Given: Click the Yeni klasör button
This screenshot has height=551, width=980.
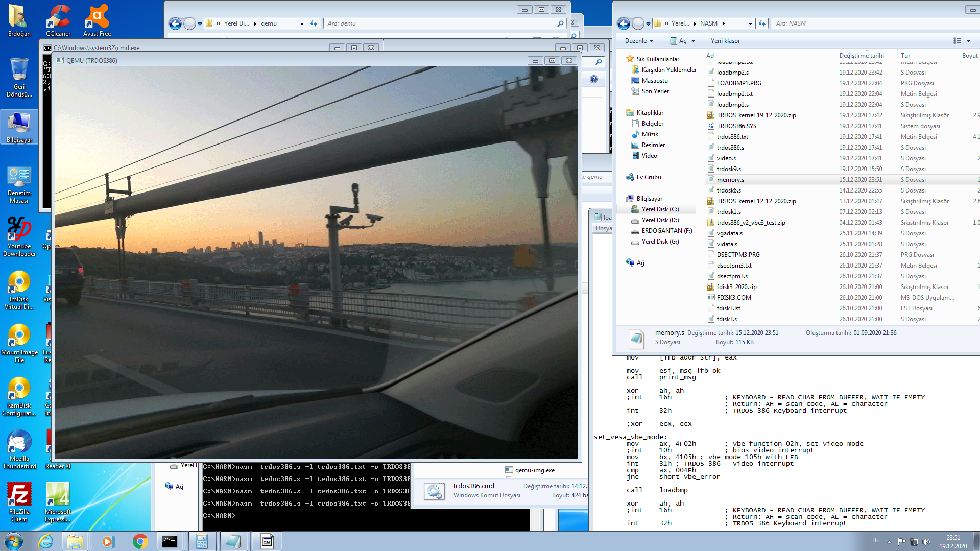Looking at the screenshot, I should click(x=725, y=41).
